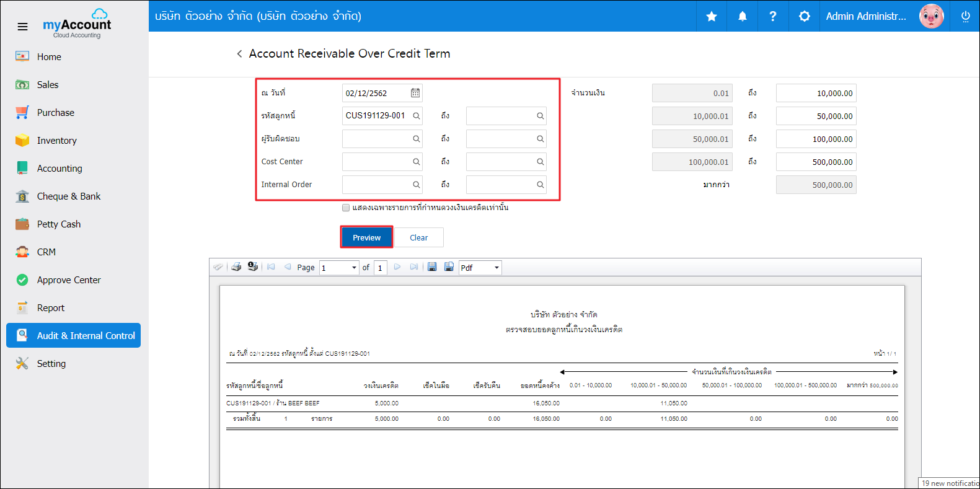Open the calendar picker for the date field
This screenshot has width=980, height=489.
(415, 93)
